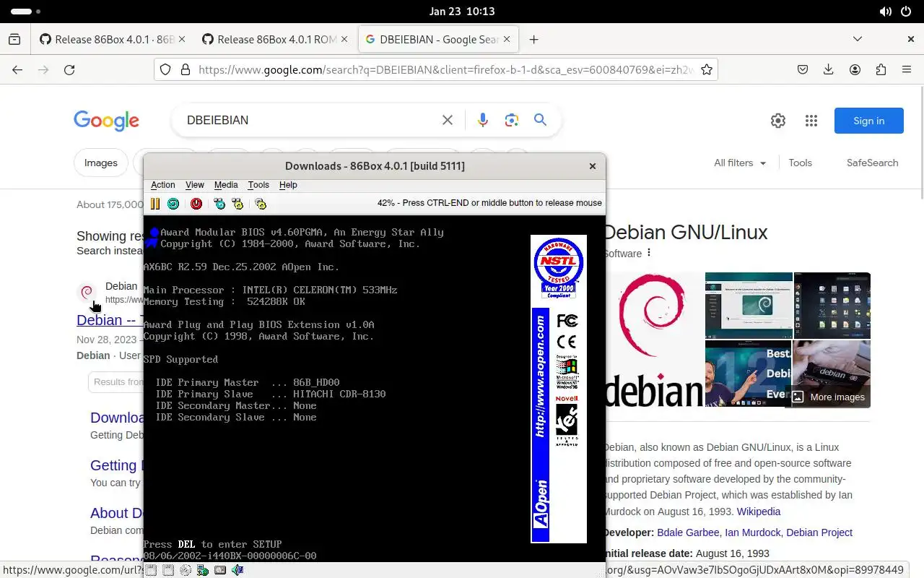Click site security lock icon in address bar
The image size is (924, 578).
pos(186,70)
